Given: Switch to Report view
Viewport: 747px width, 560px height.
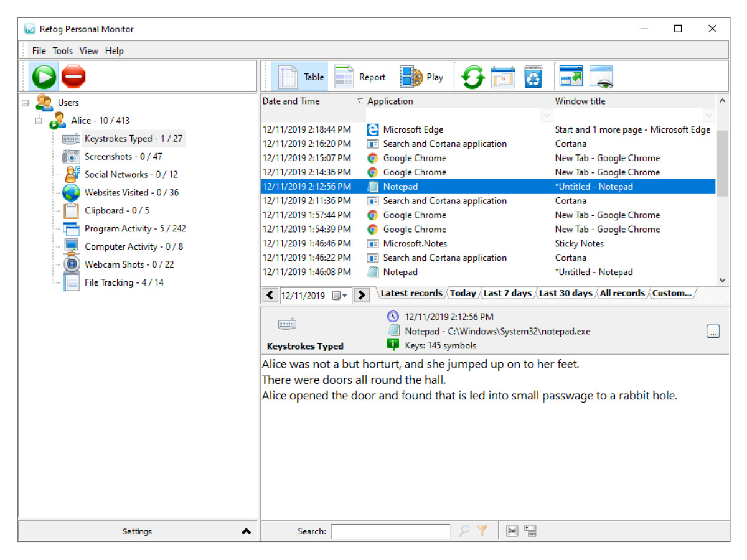Looking at the screenshot, I should (360, 77).
